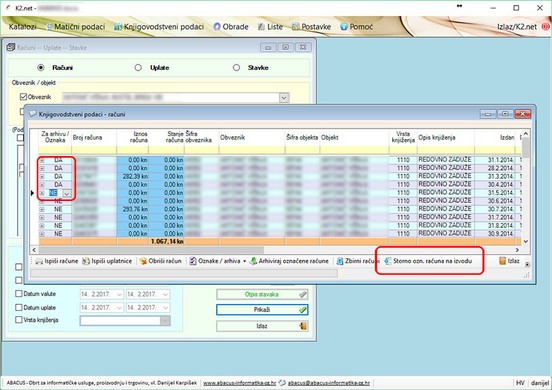This screenshot has width=552, height=390.
Task: Click the Obriši račun delete icon
Action: [x=143, y=261]
